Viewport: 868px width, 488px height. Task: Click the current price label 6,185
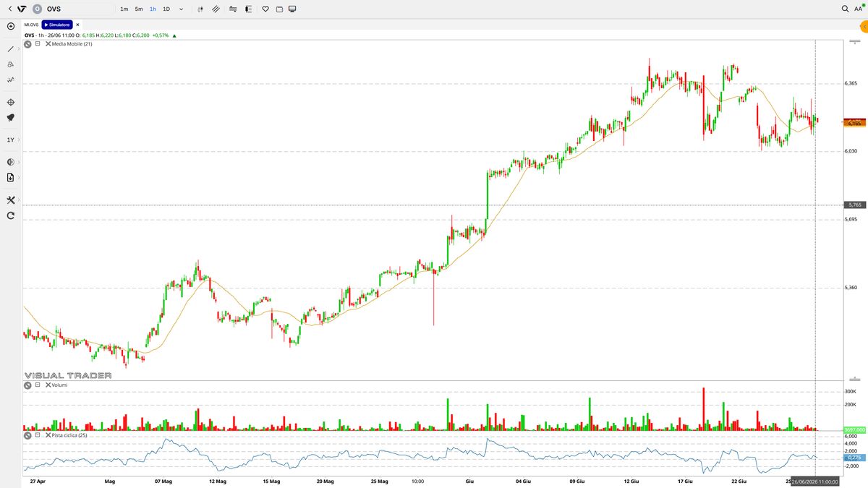[x=854, y=124]
